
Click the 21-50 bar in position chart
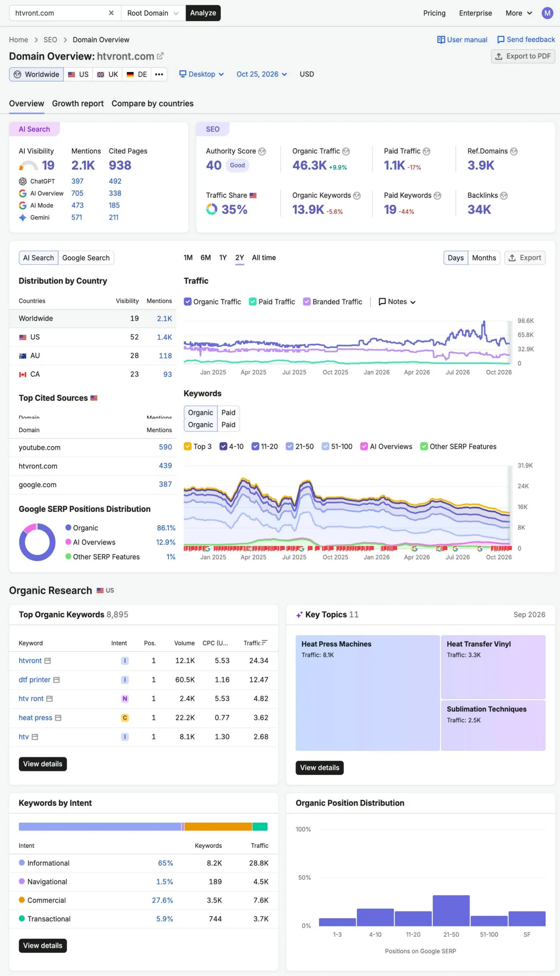[x=451, y=911]
